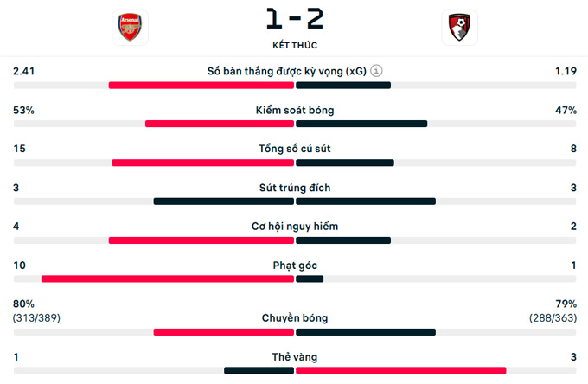The width and height of the screenshot is (588, 384).
Task: Open the Cơ hội nguy hiểm stat
Action: pyautogui.click(x=294, y=227)
